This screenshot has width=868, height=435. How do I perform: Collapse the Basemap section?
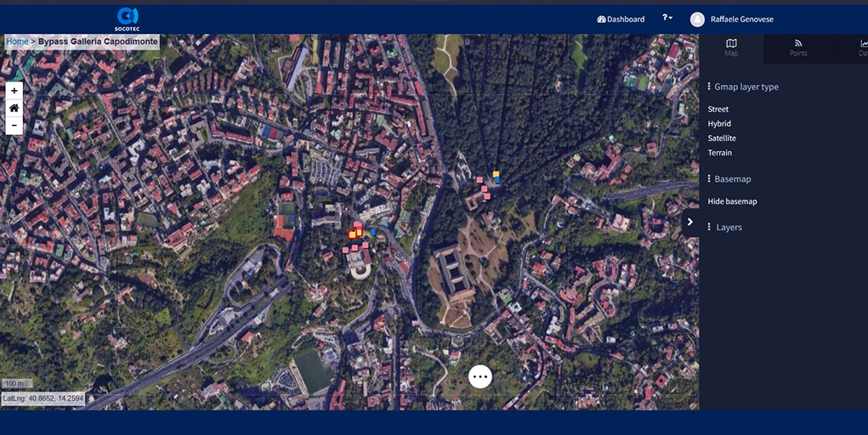click(x=732, y=179)
